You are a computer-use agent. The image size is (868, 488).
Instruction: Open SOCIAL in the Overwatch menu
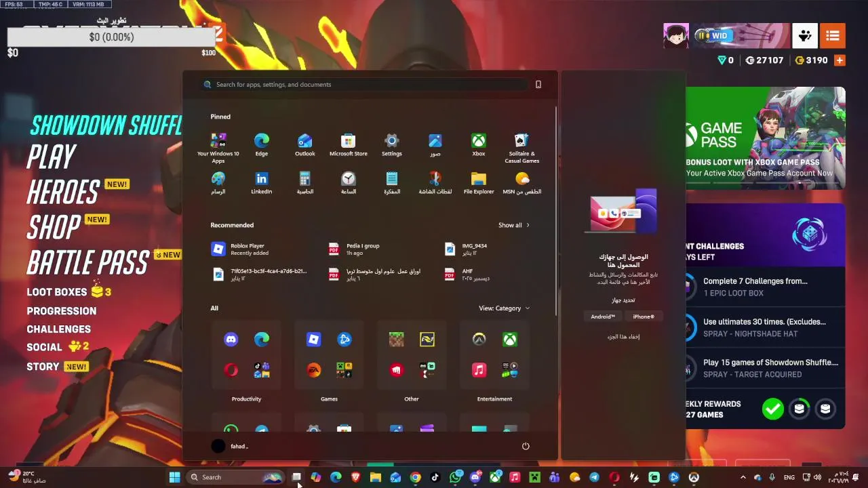point(45,347)
